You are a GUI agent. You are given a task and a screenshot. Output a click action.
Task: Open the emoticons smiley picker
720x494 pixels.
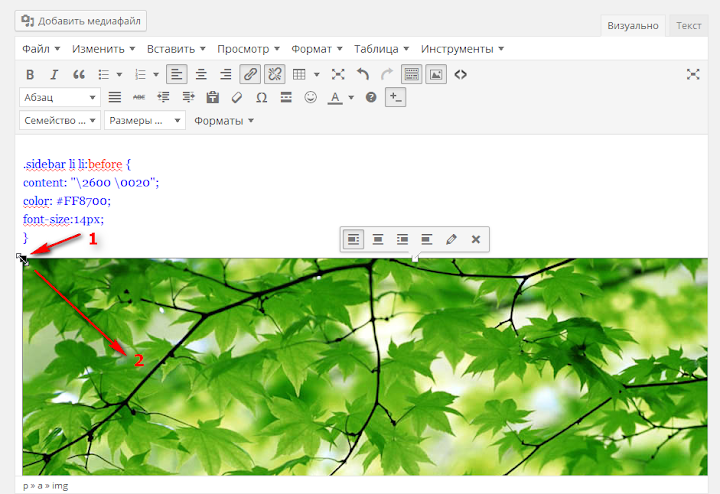[x=310, y=97]
